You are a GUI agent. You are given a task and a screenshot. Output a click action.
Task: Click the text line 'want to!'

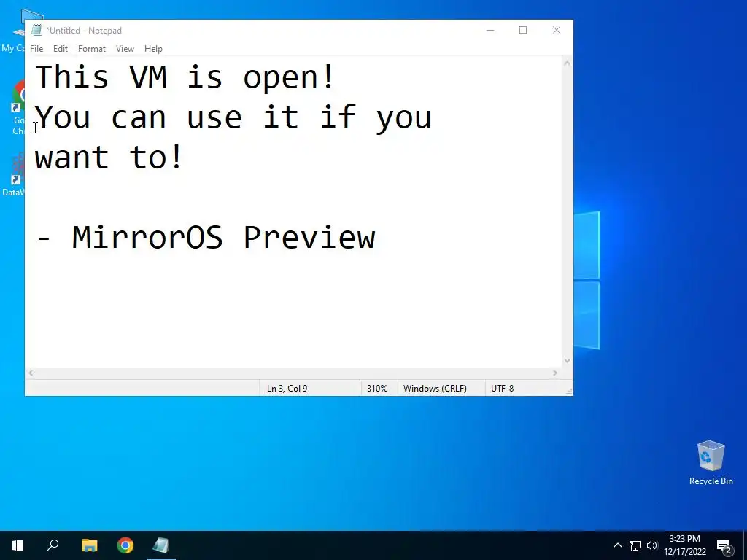(109, 157)
